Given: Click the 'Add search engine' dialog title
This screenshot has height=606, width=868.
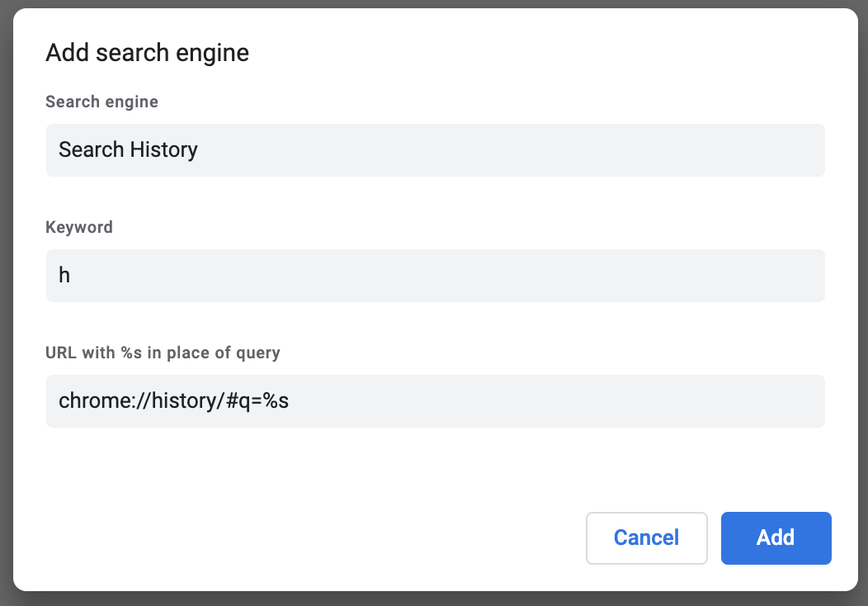Looking at the screenshot, I should point(147,53).
